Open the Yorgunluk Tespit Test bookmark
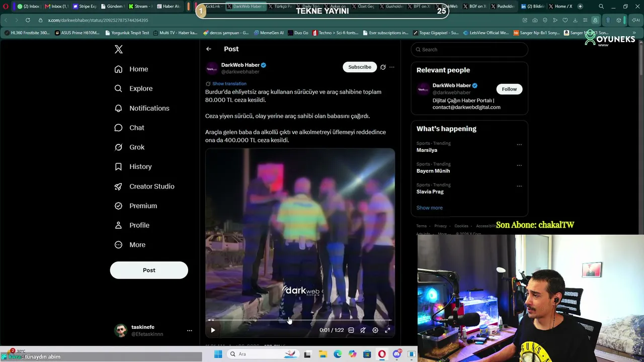Image resolution: width=644 pixels, height=362 pixels. pyautogui.click(x=127, y=33)
